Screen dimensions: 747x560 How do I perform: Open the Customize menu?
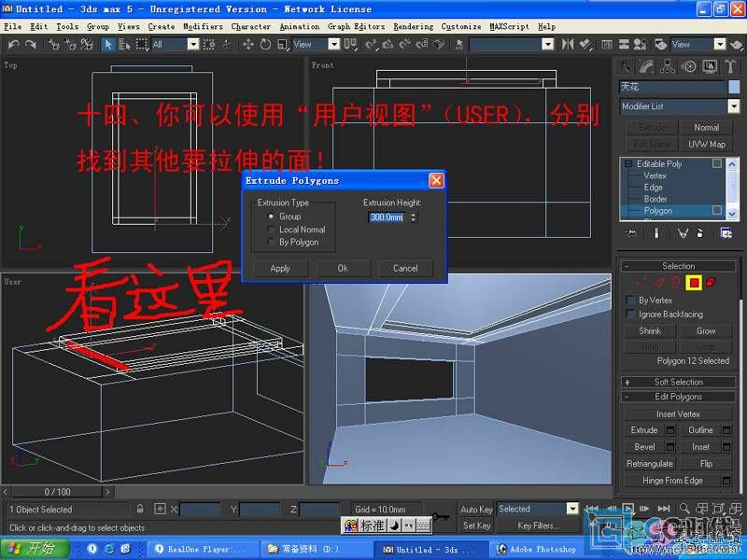pyautogui.click(x=461, y=27)
